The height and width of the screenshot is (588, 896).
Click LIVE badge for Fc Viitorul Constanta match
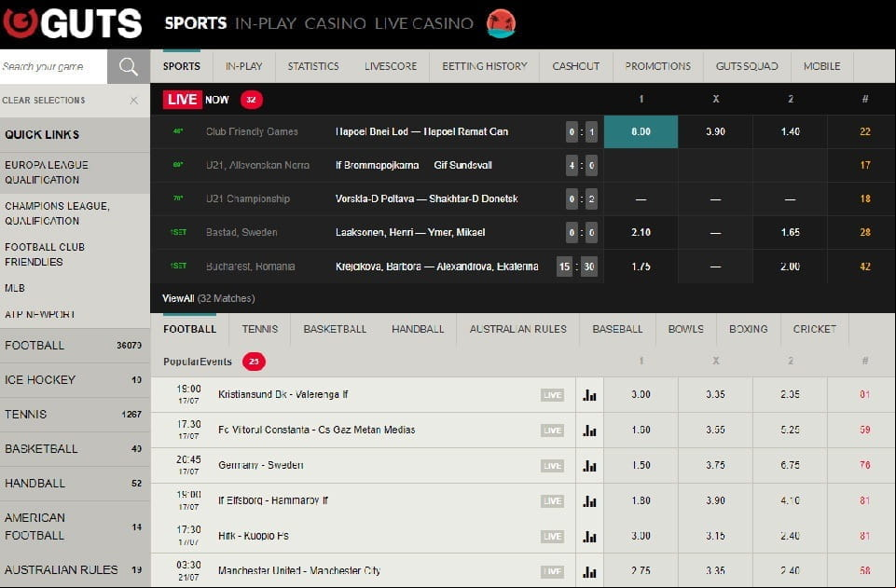coord(552,431)
